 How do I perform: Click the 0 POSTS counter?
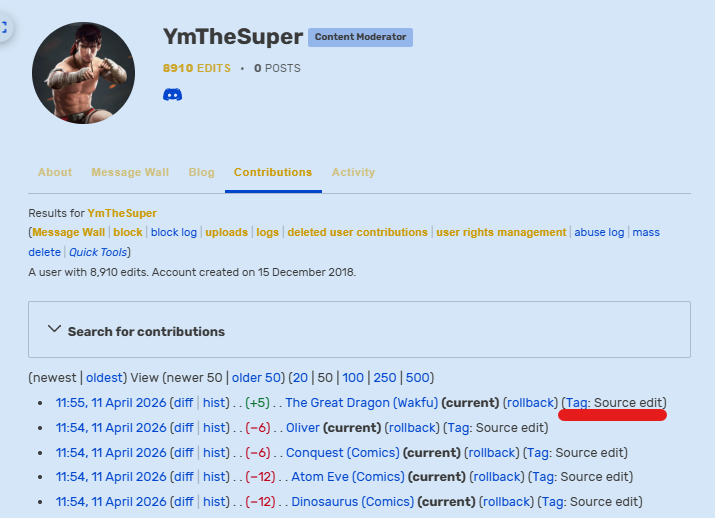pyautogui.click(x=277, y=68)
